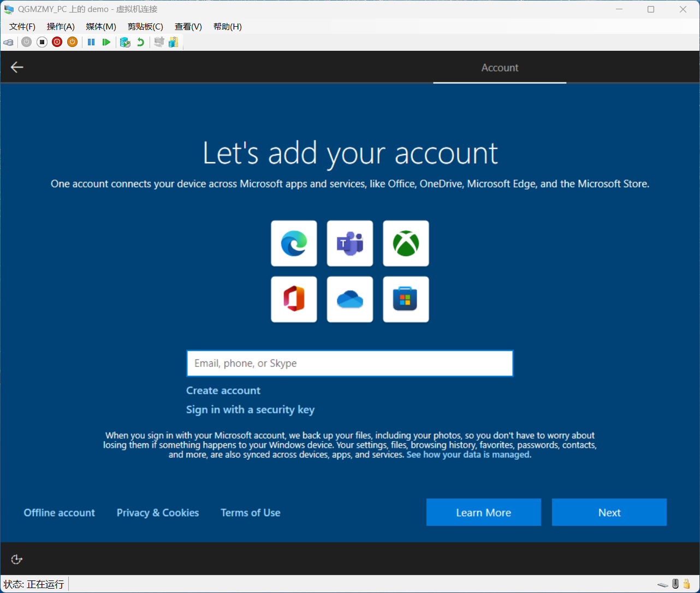The height and width of the screenshot is (593, 700).
Task: Open See how your data is managed
Action: pyautogui.click(x=468, y=455)
